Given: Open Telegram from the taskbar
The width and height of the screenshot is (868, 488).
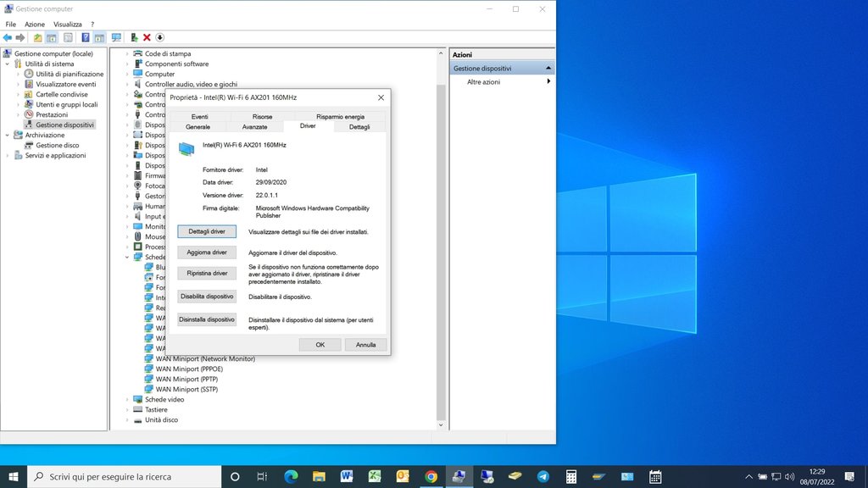Looking at the screenshot, I should pos(543,476).
